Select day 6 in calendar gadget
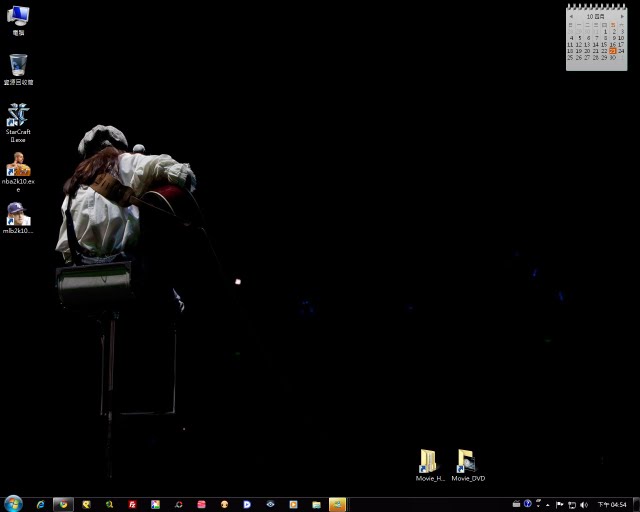Image resolution: width=640 pixels, height=512 pixels. [x=588, y=38]
